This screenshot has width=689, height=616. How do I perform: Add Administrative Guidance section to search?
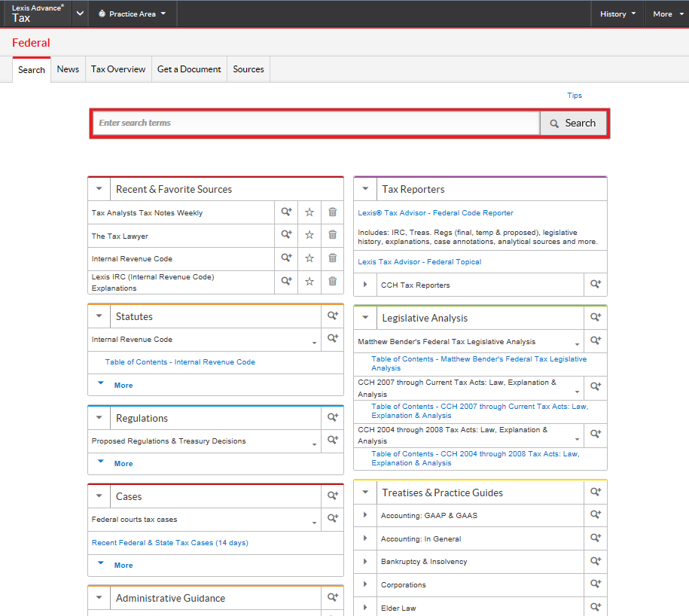coord(333,597)
